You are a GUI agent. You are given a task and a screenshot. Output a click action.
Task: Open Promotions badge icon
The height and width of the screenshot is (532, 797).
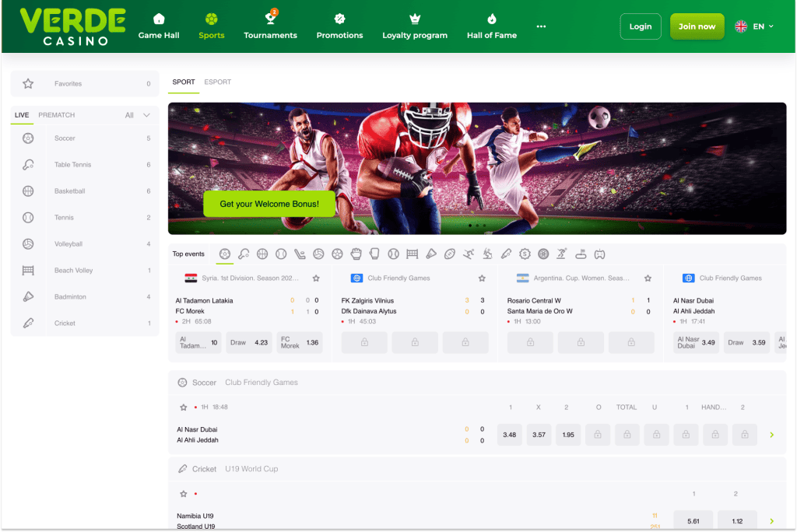pyautogui.click(x=339, y=19)
